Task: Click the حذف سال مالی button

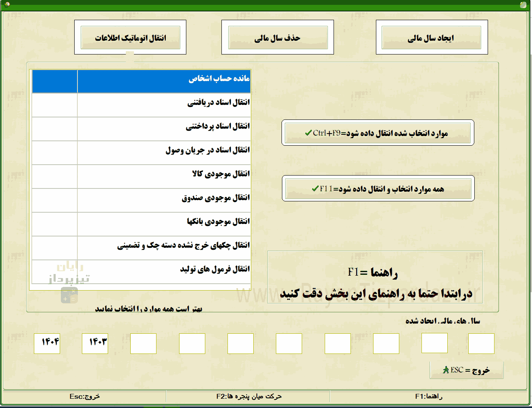Action: click(278, 38)
